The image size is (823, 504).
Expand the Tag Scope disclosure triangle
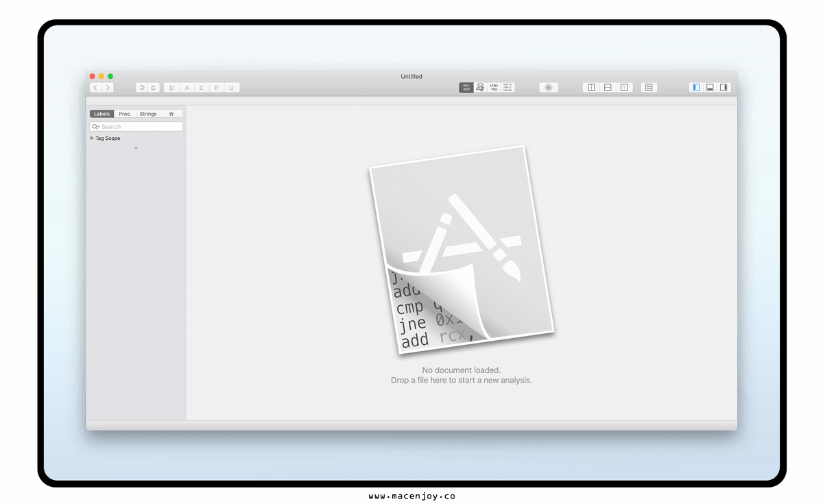92,139
